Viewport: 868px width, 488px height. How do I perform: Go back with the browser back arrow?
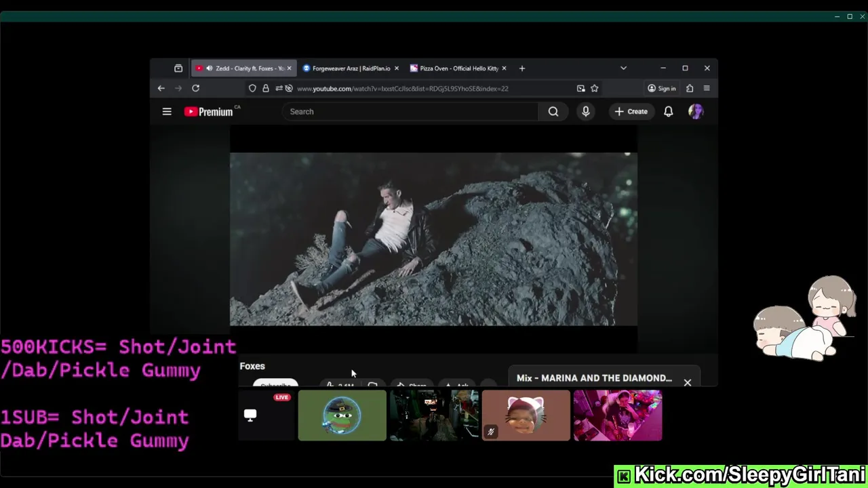pos(161,88)
